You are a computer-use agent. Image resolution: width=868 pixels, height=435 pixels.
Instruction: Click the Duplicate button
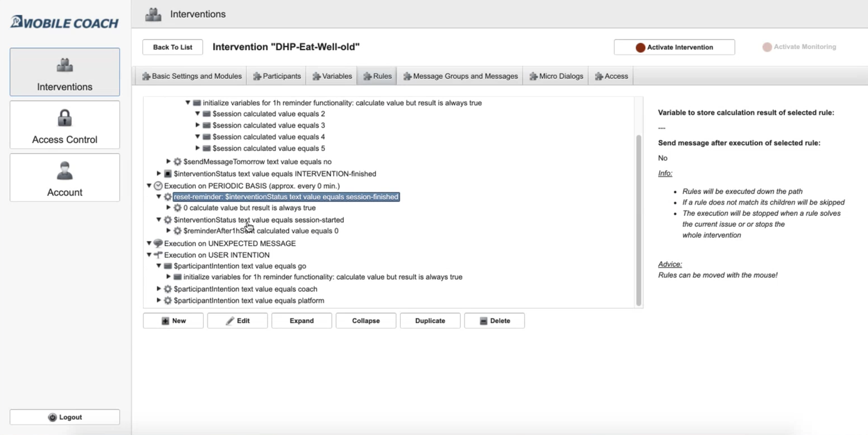pyautogui.click(x=430, y=321)
